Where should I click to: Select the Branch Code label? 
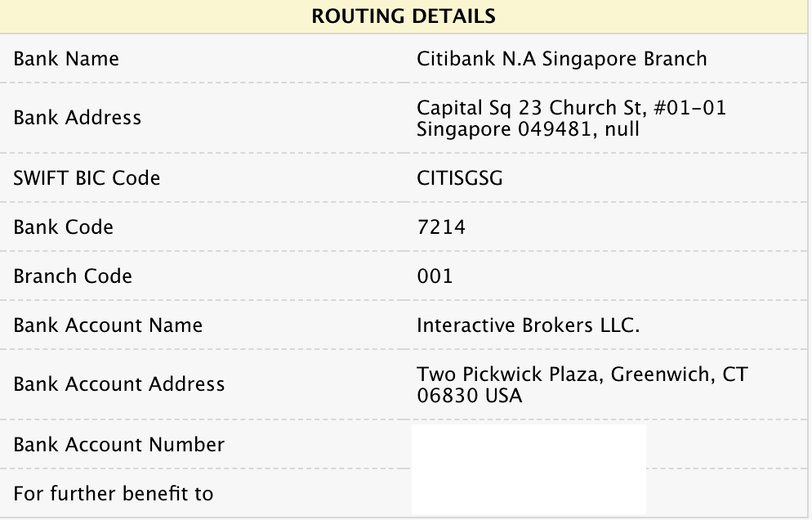[x=73, y=276]
